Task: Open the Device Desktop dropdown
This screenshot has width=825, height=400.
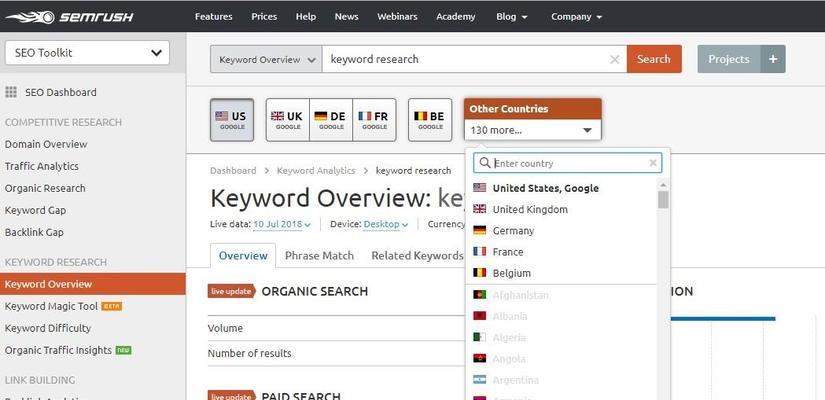Action: 386,224
